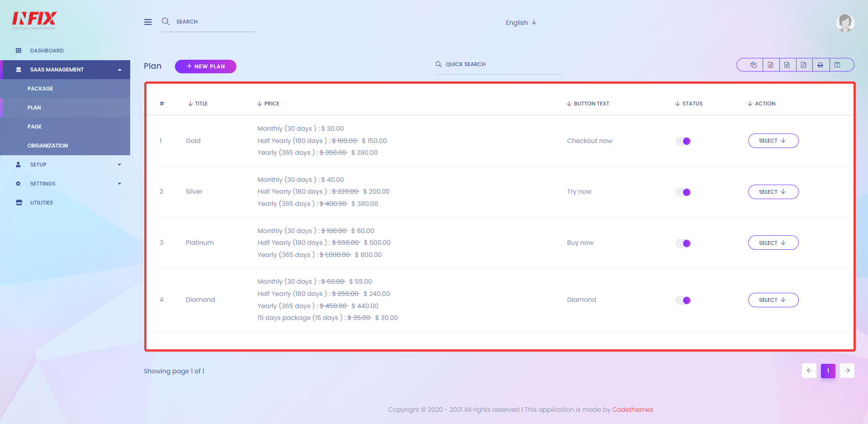Go to the Organization submenu item
The height and width of the screenshot is (424, 868).
tap(65, 146)
